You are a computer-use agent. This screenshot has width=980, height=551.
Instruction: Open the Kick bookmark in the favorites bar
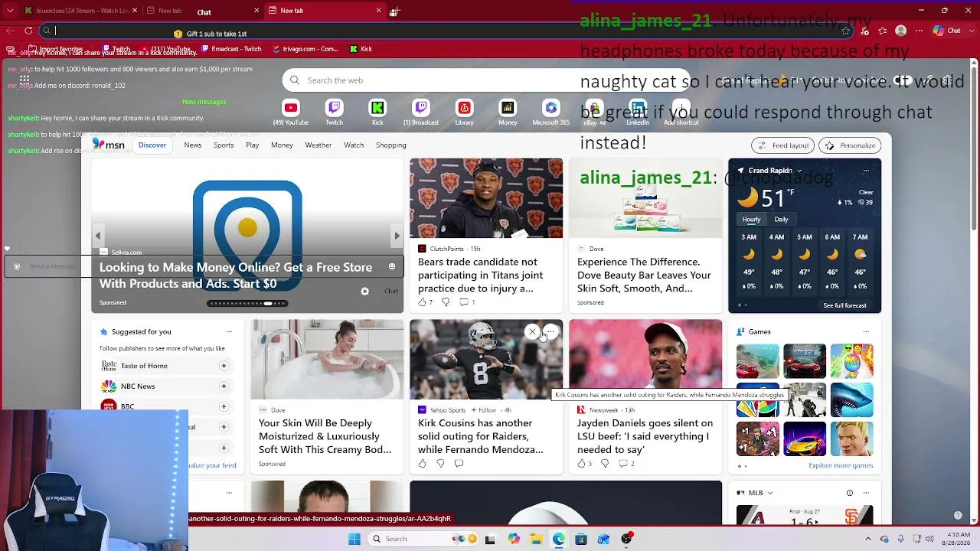tap(361, 49)
